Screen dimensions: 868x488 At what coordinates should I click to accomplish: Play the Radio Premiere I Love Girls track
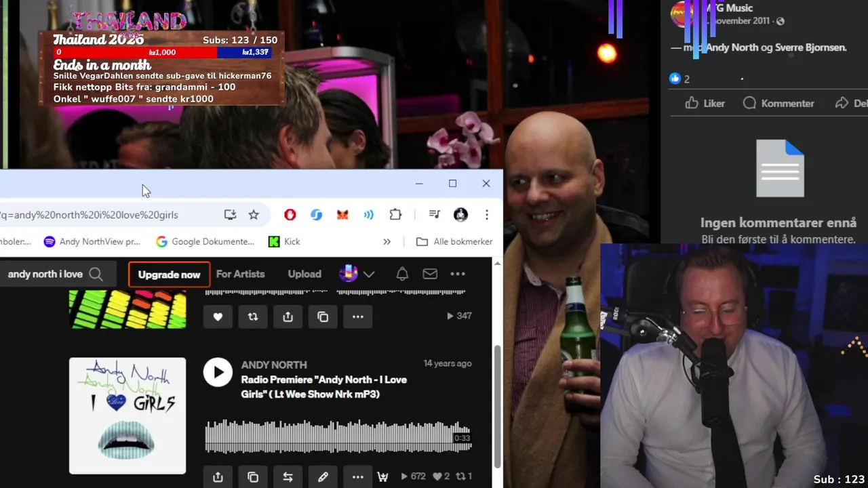coord(218,372)
